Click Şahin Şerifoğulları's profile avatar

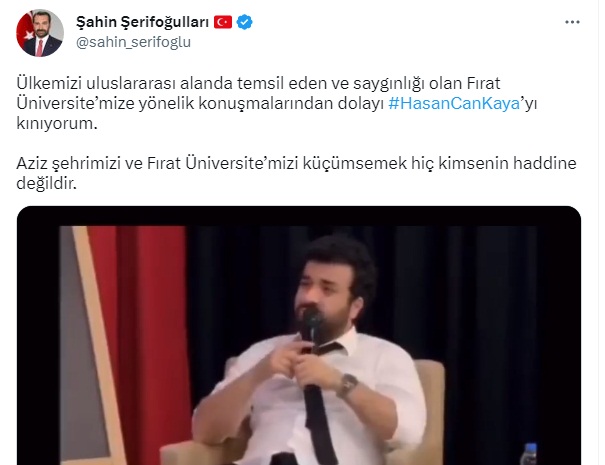click(x=40, y=33)
